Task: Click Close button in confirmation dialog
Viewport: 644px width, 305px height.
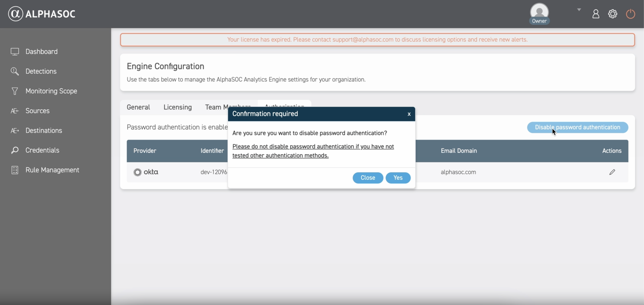Action: click(367, 178)
